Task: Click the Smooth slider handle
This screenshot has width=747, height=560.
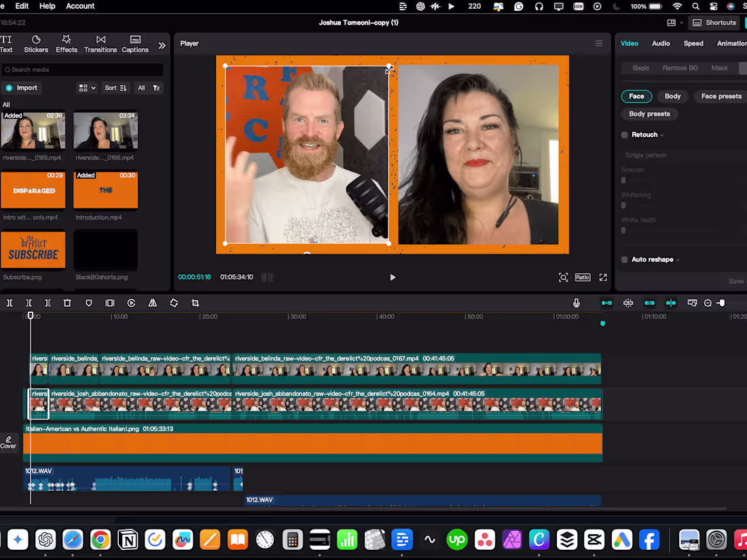Action: click(x=623, y=181)
